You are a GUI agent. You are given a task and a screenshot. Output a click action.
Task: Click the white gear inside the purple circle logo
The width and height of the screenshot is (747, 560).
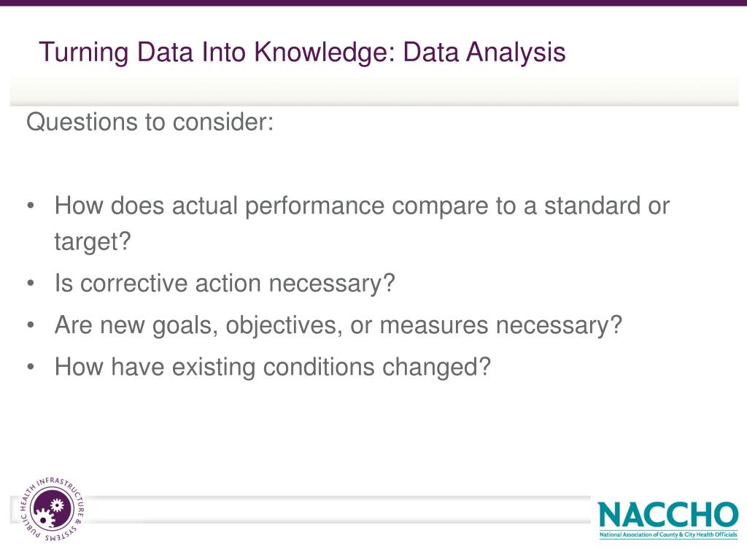(x=56, y=505)
